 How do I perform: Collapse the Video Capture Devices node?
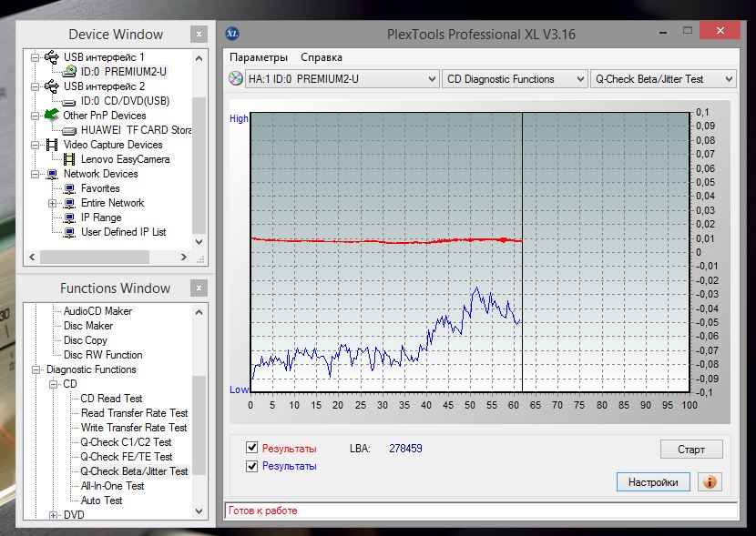point(36,145)
